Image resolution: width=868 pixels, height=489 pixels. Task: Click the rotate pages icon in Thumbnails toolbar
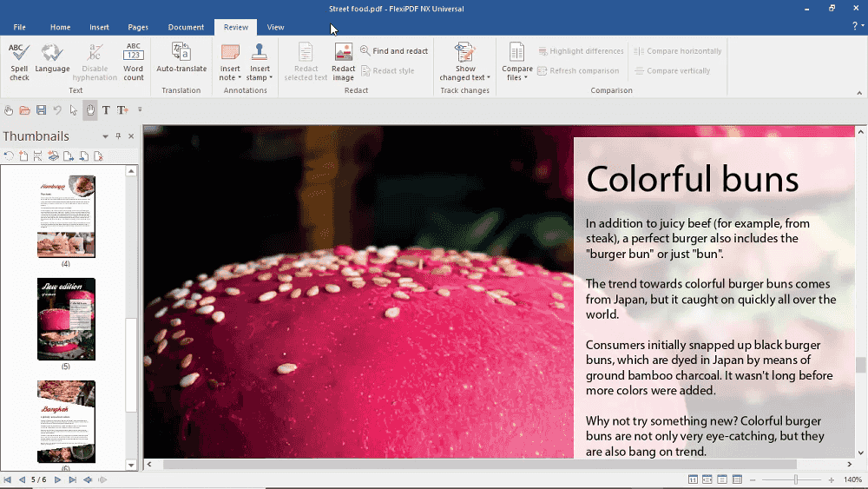point(9,156)
